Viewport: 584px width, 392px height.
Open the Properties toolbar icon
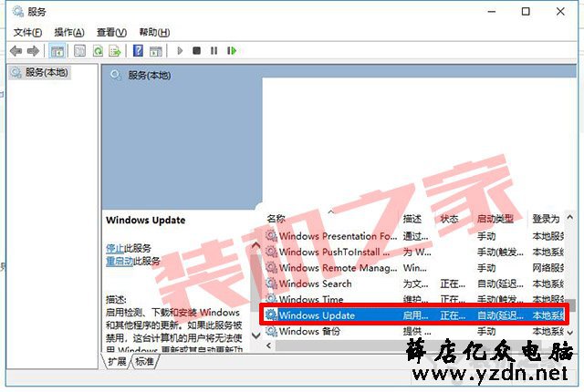[79, 50]
